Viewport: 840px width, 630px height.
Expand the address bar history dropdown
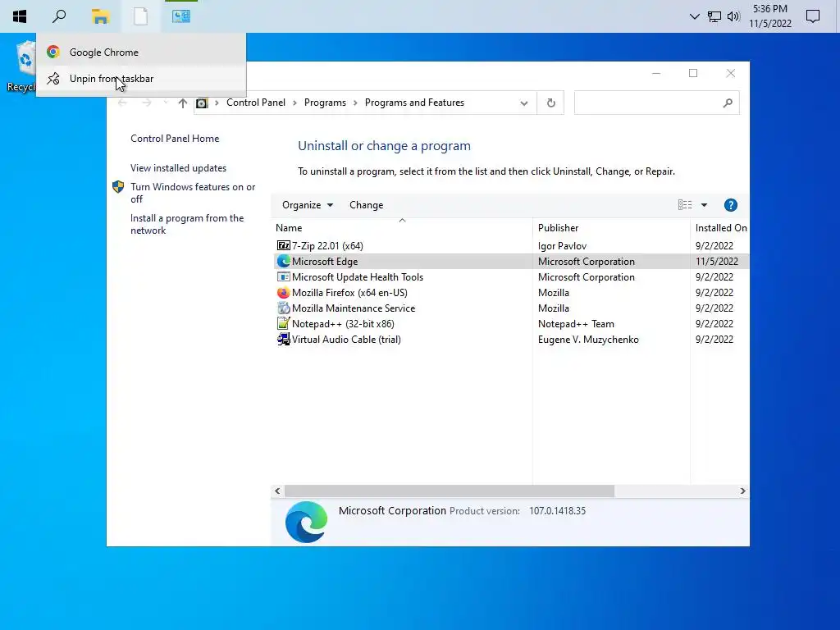[x=524, y=103]
